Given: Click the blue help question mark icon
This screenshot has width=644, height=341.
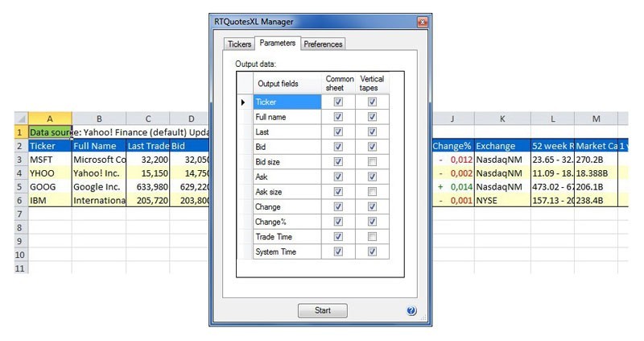Looking at the screenshot, I should pyautogui.click(x=412, y=310).
